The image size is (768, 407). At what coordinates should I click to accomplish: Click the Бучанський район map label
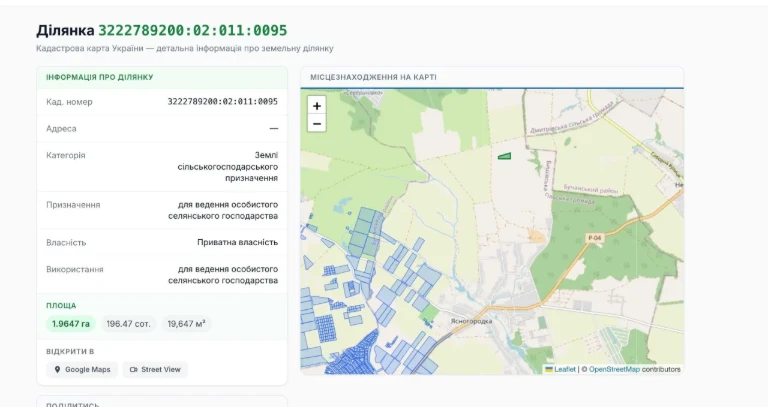[591, 189]
